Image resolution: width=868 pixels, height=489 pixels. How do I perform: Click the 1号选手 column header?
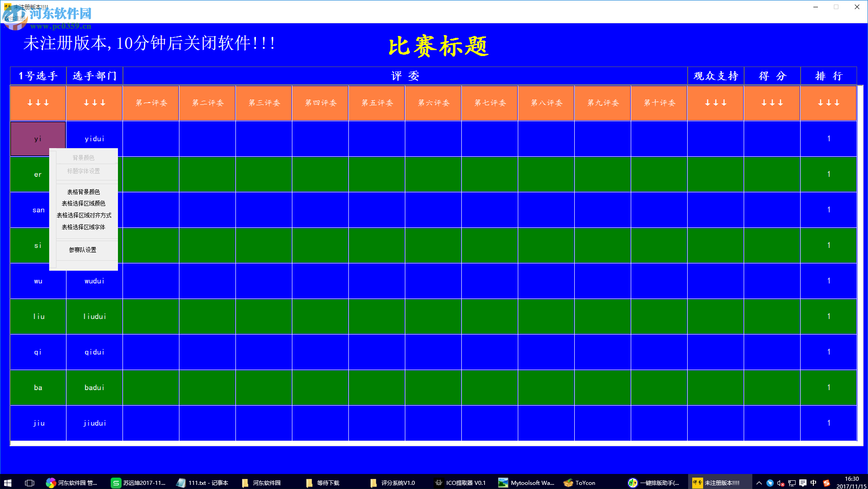click(x=38, y=76)
